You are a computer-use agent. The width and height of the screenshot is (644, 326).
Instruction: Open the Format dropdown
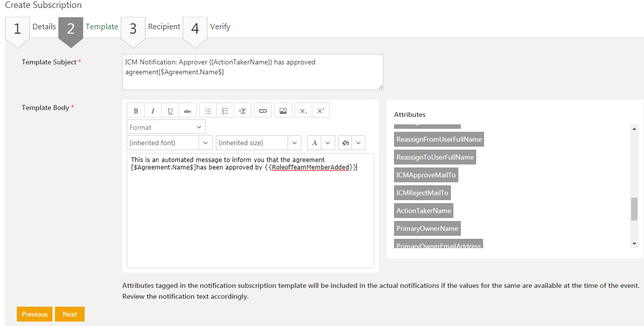coord(165,126)
